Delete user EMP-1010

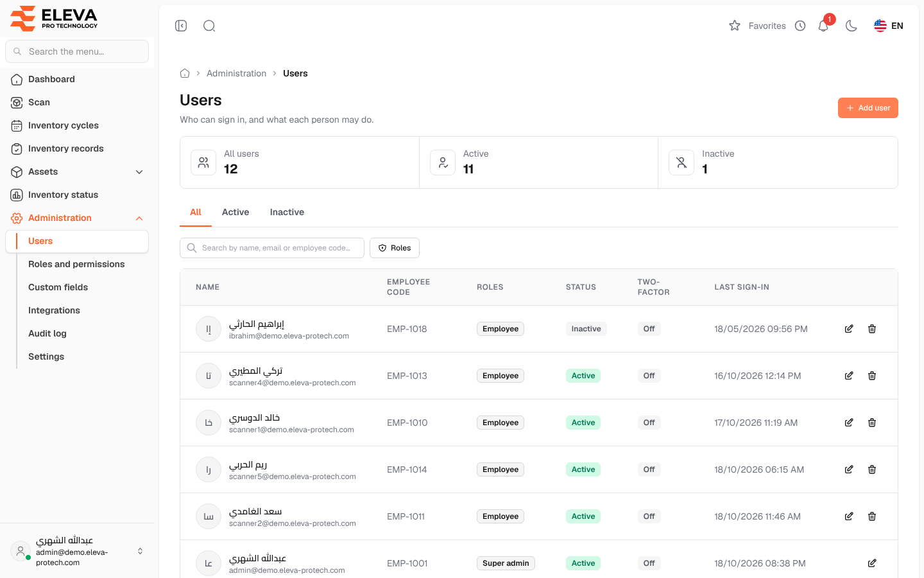(x=872, y=423)
